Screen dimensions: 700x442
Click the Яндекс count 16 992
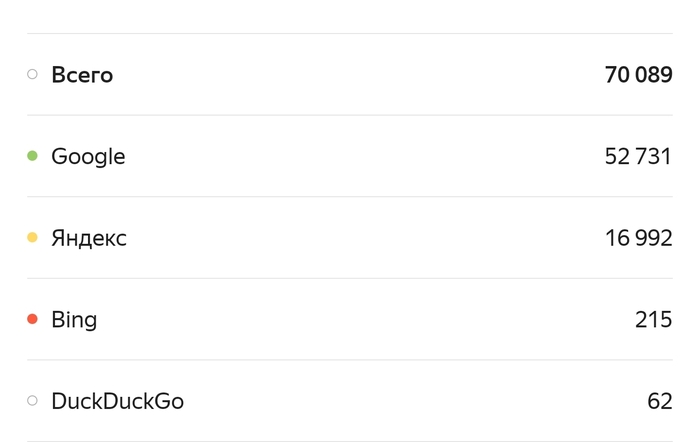coord(638,238)
